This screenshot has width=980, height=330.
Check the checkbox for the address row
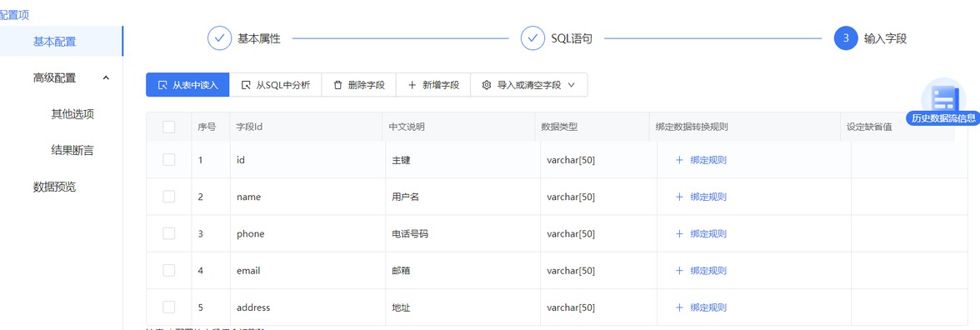pyautogui.click(x=168, y=307)
